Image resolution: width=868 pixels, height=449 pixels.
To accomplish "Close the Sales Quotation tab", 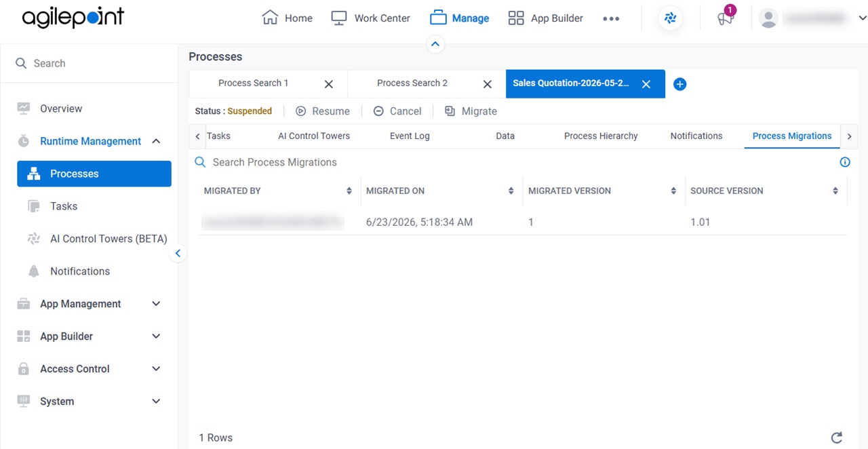I will click(646, 84).
